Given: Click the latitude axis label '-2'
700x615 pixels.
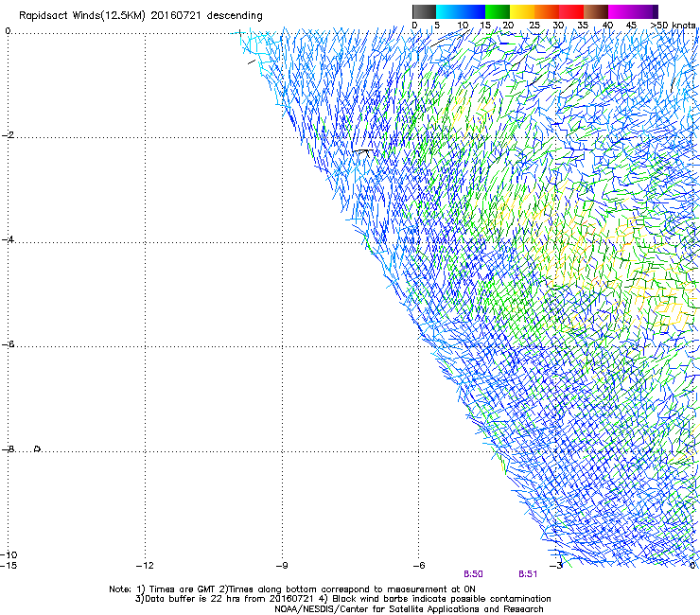Looking at the screenshot, I should click(x=8, y=135).
